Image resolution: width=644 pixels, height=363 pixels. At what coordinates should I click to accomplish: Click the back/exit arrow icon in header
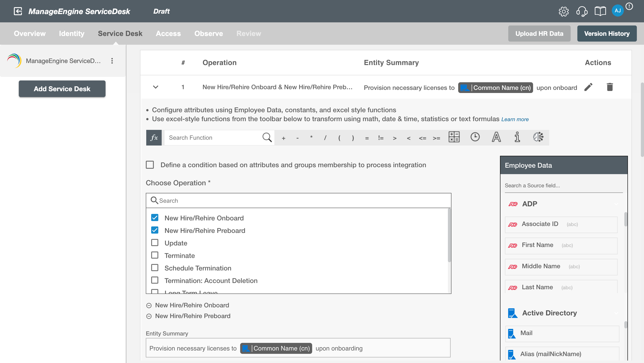[x=18, y=11]
